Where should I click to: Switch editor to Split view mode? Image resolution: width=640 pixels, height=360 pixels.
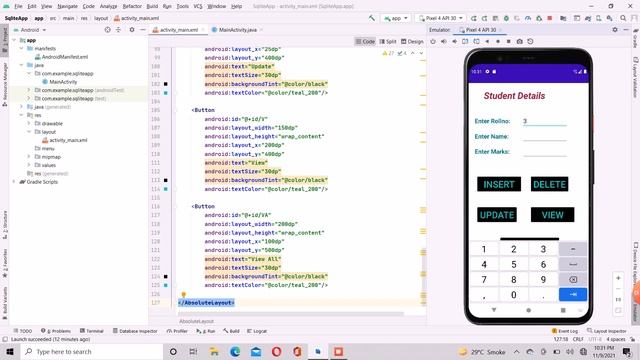[388, 41]
